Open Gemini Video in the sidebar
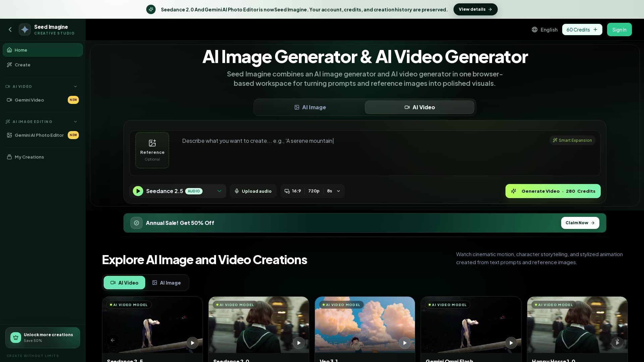 click(x=43, y=100)
